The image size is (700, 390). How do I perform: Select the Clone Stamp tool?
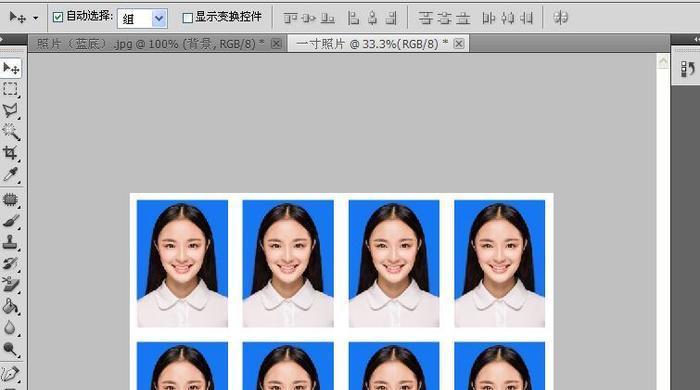(10, 242)
